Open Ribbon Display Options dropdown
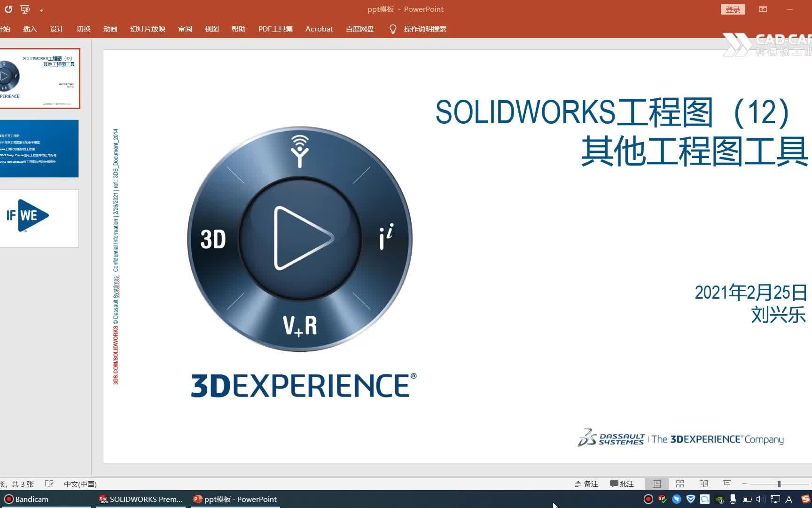Viewport: 812px width, 508px height. [x=763, y=9]
